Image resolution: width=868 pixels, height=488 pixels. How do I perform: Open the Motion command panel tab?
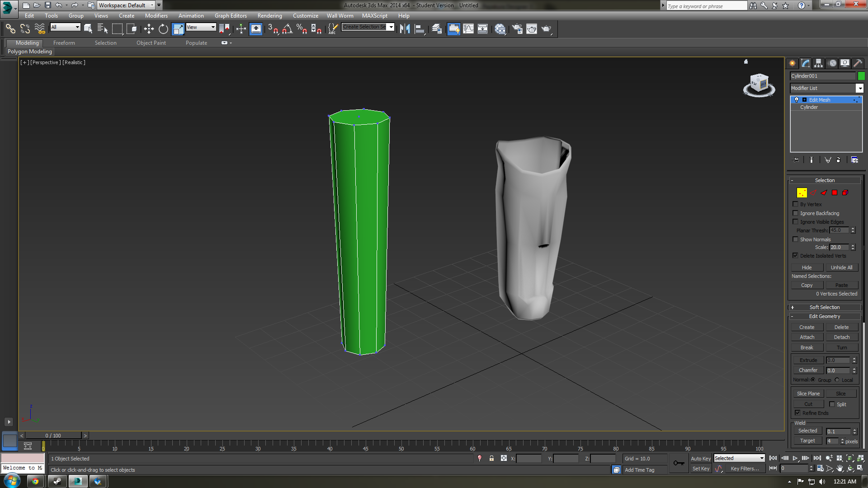coord(832,63)
